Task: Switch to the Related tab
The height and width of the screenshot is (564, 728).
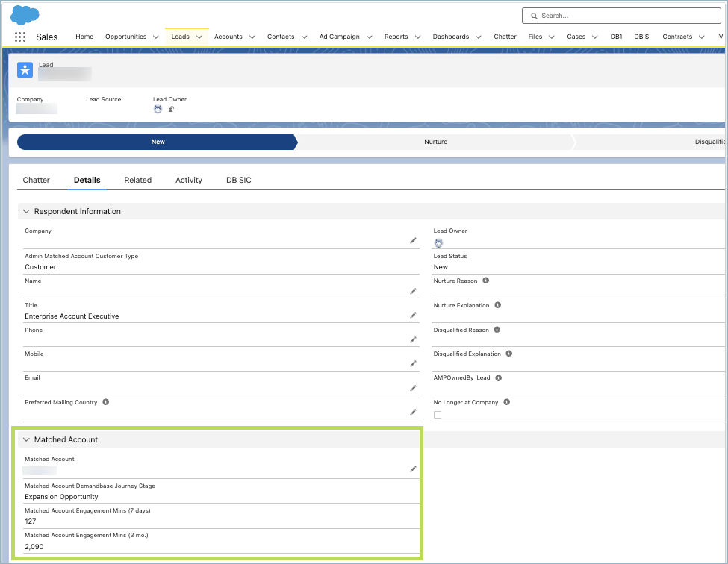Action: click(x=137, y=180)
